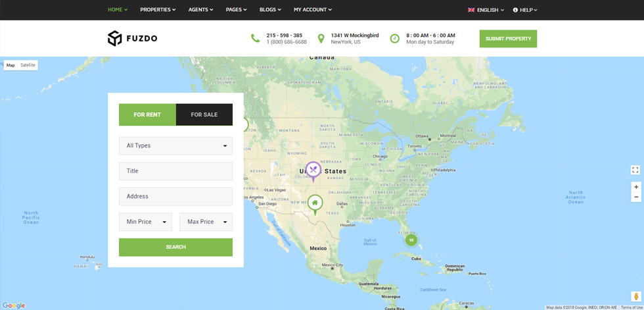Expand the Pages menu

(237, 10)
